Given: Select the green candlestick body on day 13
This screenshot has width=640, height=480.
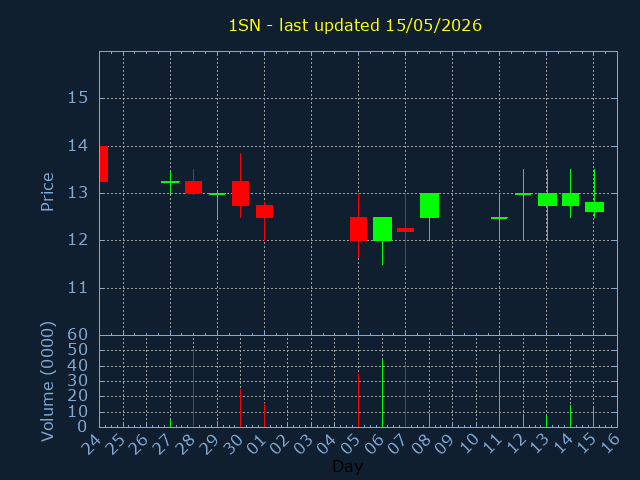Looking at the screenshot, I should pos(547,200).
